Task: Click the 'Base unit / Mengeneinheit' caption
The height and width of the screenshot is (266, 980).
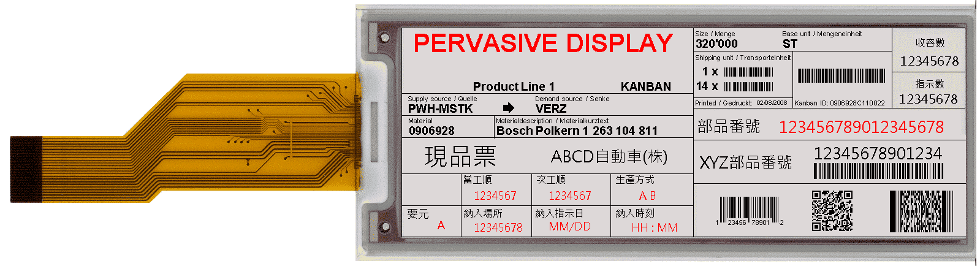Action: pos(821,34)
